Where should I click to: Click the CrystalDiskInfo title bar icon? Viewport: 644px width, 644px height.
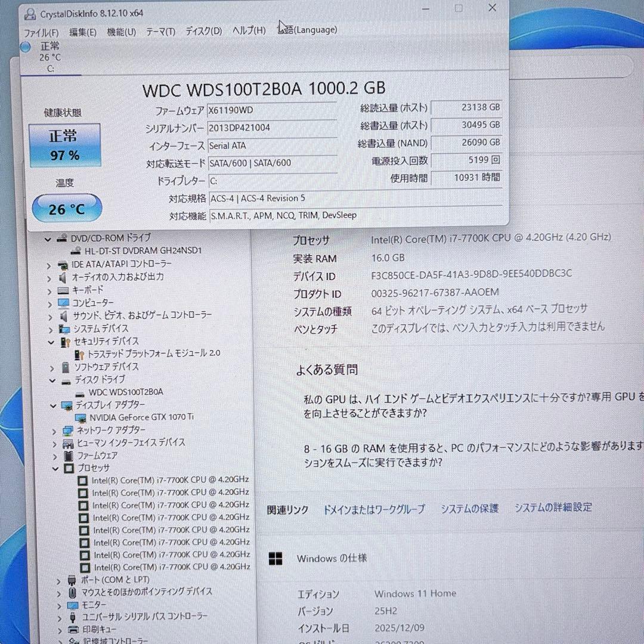pyautogui.click(x=30, y=13)
